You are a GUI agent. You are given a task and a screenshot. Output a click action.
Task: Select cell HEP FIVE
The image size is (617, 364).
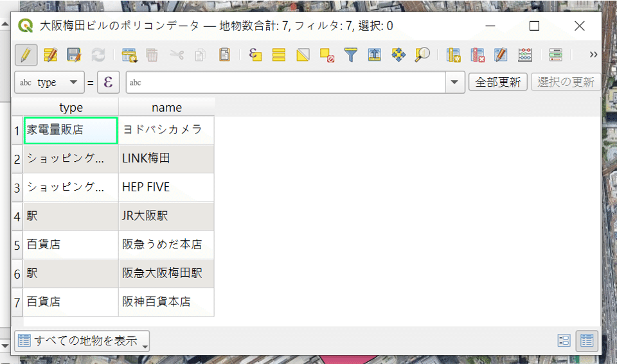pos(166,187)
